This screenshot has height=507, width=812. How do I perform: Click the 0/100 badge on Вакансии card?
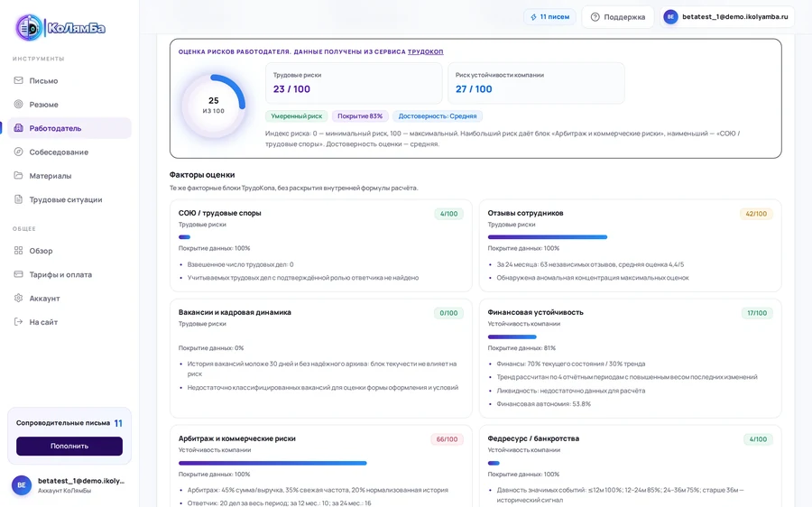point(448,313)
